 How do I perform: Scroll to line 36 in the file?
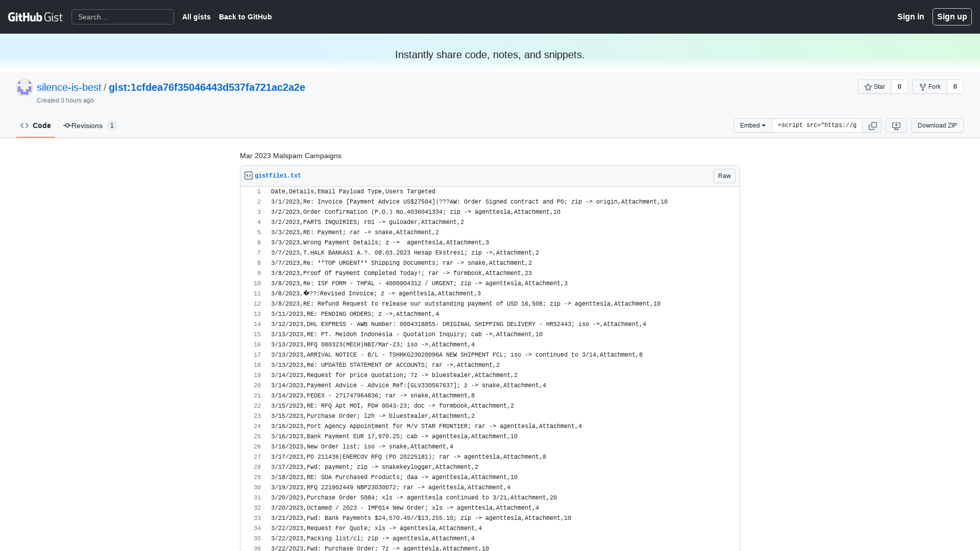[x=257, y=548]
